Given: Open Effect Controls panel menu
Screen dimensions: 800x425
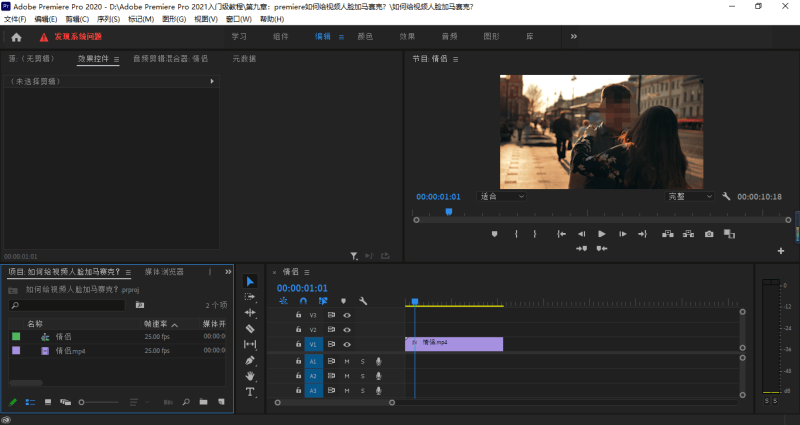Looking at the screenshot, I should (117, 59).
